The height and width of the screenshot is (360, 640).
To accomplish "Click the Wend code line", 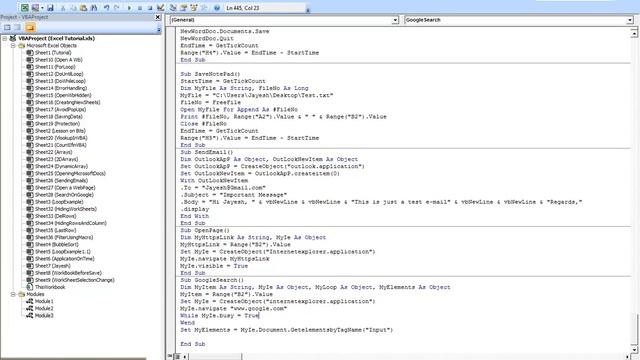I will 187,322.
